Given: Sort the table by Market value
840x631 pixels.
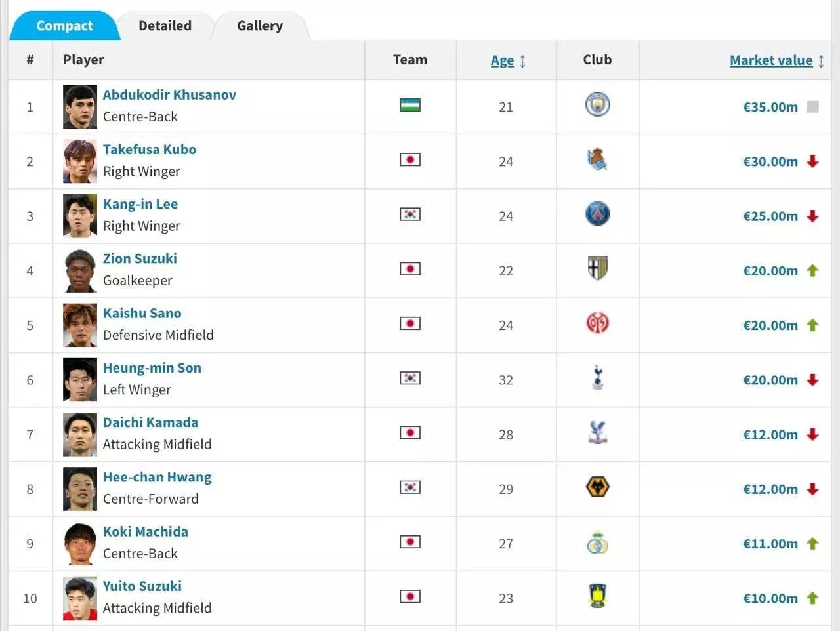Looking at the screenshot, I should tap(771, 60).
